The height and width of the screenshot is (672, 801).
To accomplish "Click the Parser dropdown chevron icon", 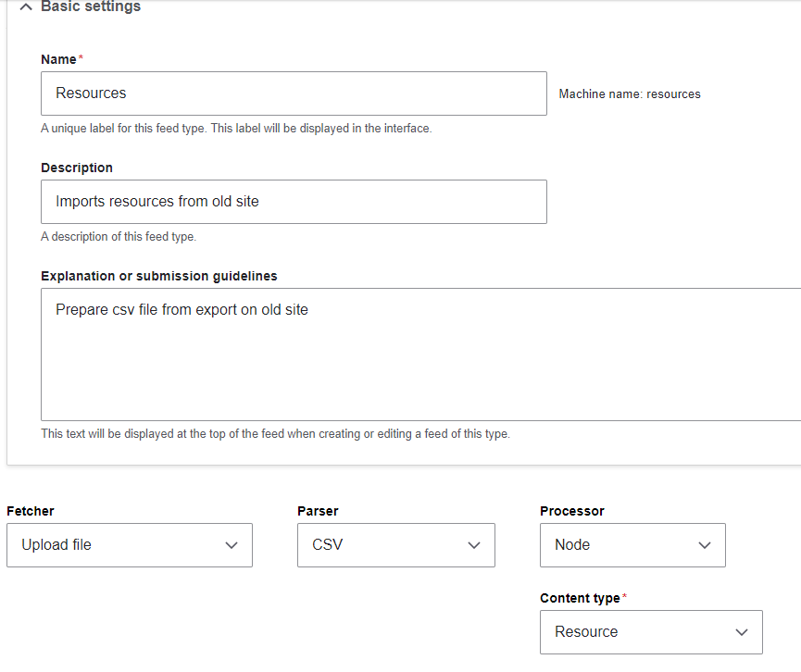I will 473,545.
